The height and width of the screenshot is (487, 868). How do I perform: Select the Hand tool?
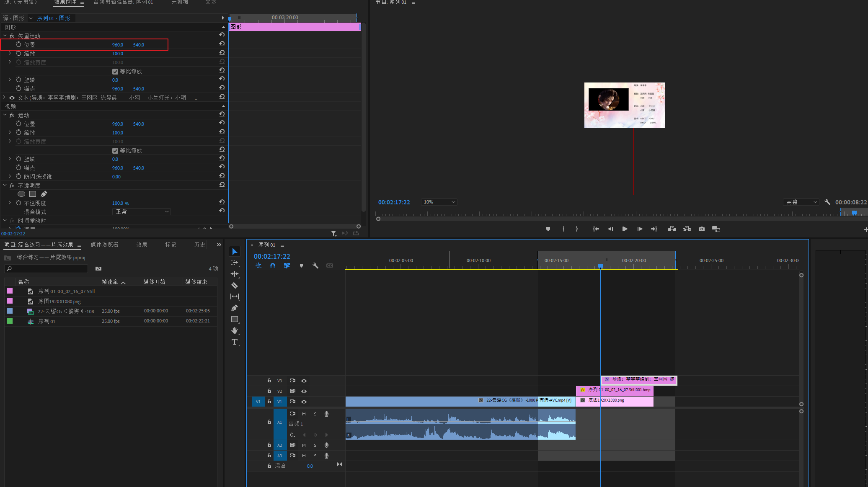click(235, 330)
